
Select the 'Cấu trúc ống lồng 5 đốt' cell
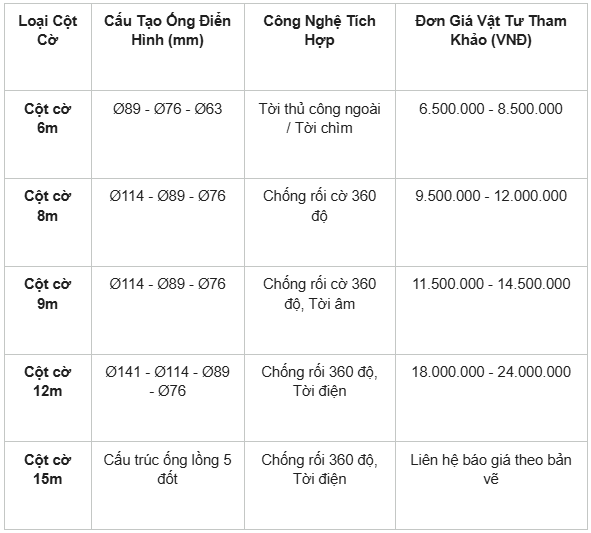[x=167, y=469]
